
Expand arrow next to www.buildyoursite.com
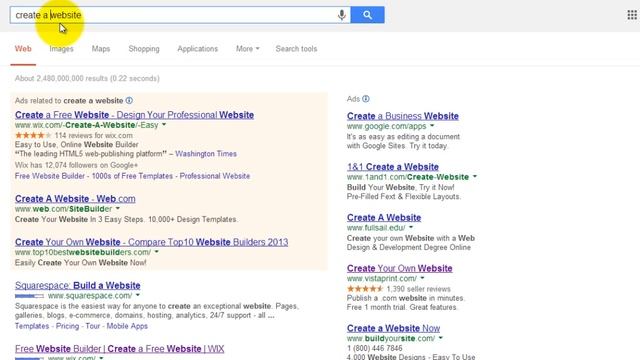(440, 338)
